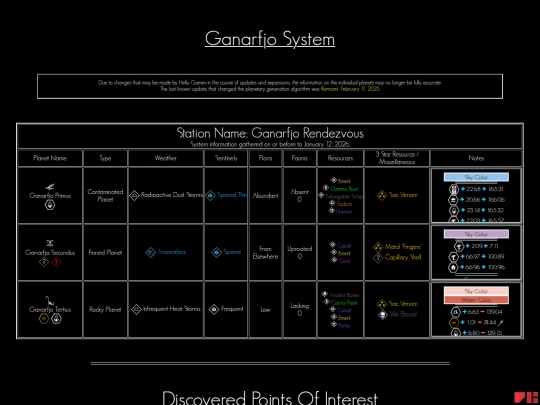The image size is (540, 405).
Task: Click the creature icon above Ganarfjo Primus
Action: pyautogui.click(x=50, y=187)
